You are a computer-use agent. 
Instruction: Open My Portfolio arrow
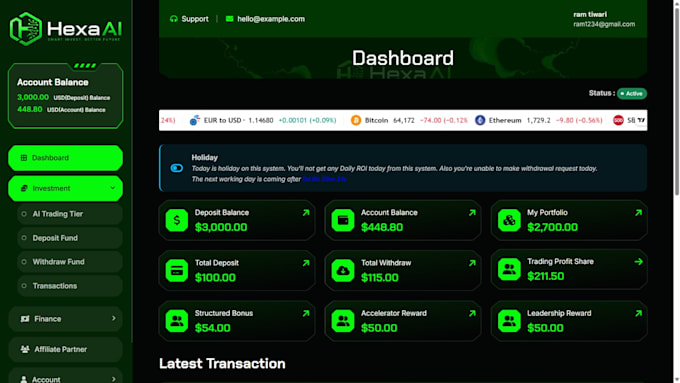click(638, 213)
